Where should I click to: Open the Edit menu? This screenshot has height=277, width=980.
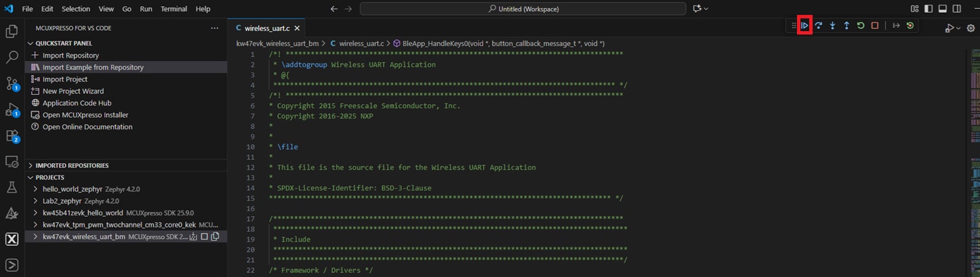47,9
